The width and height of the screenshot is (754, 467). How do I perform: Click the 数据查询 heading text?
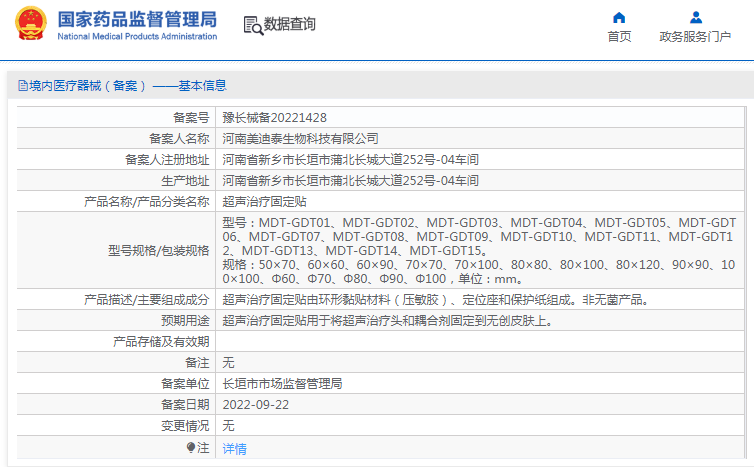click(x=289, y=24)
